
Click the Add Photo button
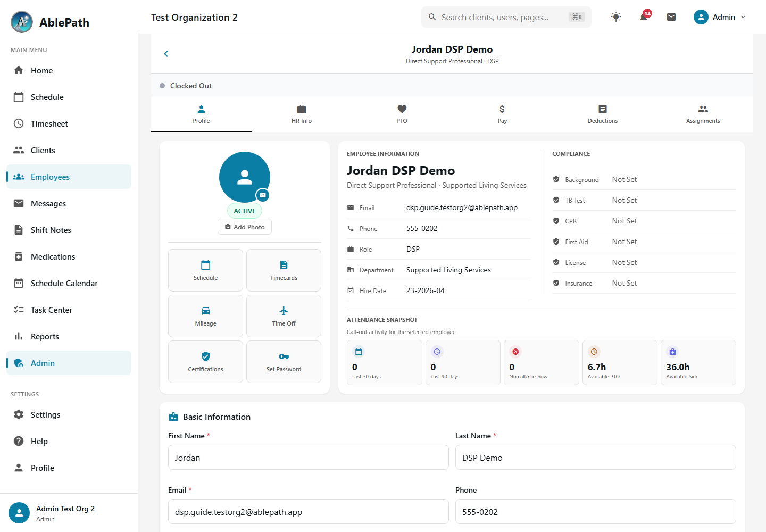click(245, 227)
